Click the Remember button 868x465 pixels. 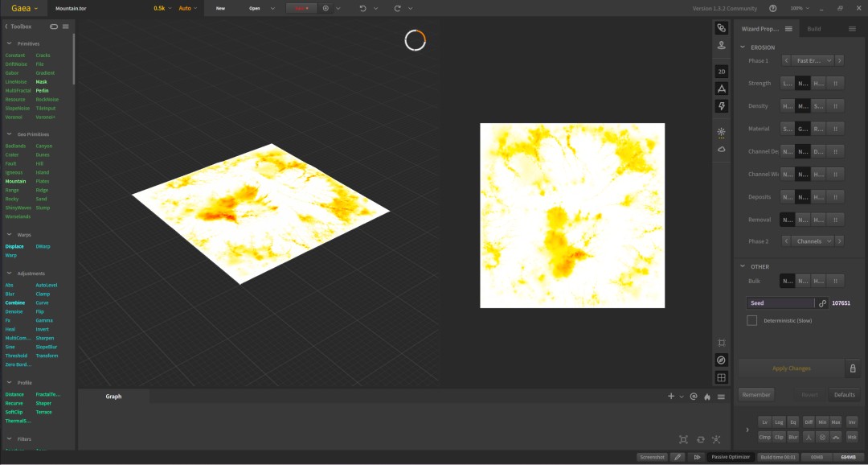756,395
